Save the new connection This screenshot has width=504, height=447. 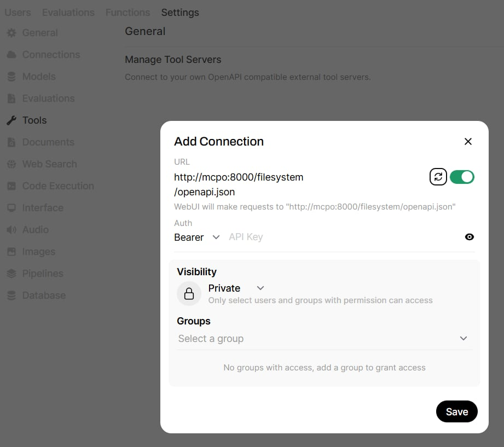pos(456,412)
